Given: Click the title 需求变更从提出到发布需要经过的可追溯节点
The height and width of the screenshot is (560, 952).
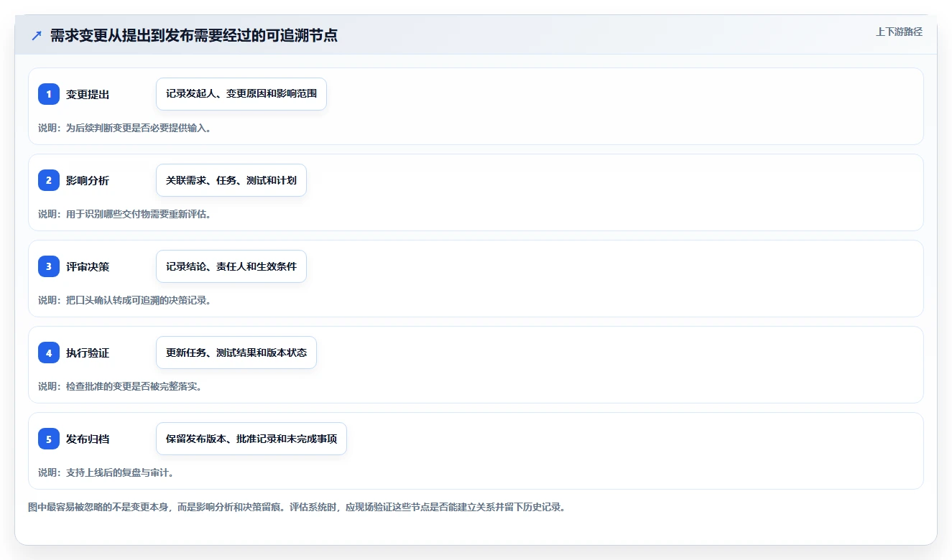Looking at the screenshot, I should pos(194,35).
